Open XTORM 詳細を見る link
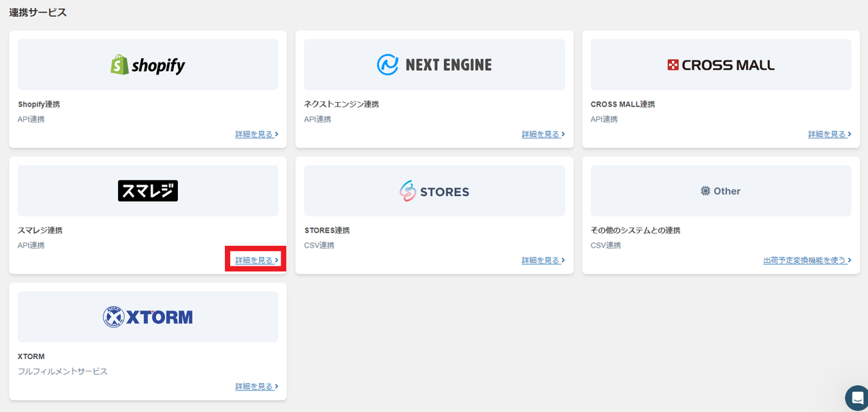The height and width of the screenshot is (412, 868). tap(257, 387)
